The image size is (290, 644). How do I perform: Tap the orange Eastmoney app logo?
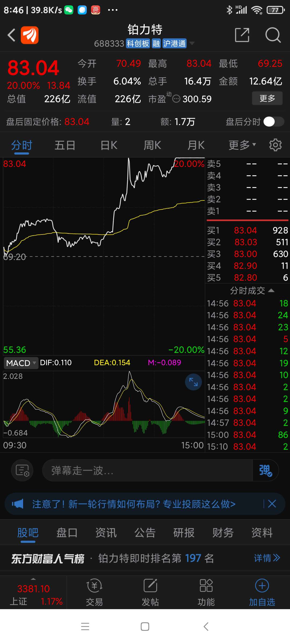click(x=30, y=35)
